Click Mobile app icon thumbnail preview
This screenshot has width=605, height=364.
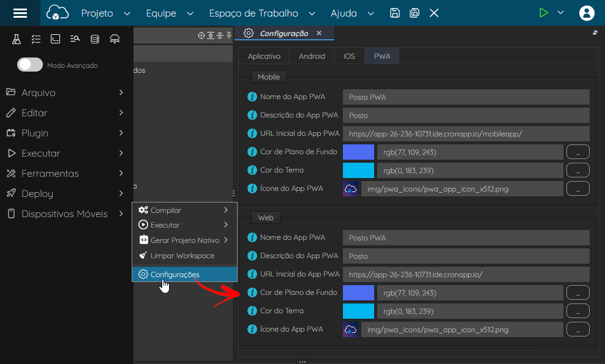pyautogui.click(x=350, y=188)
